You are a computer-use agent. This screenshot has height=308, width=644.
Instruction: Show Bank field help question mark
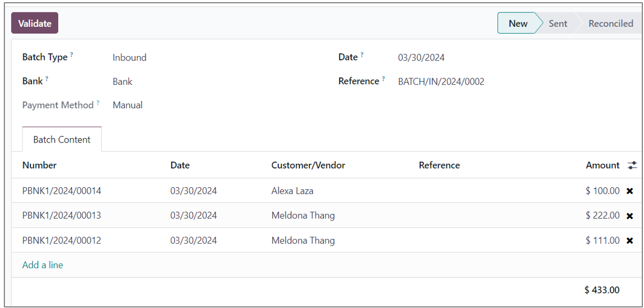coord(47,79)
